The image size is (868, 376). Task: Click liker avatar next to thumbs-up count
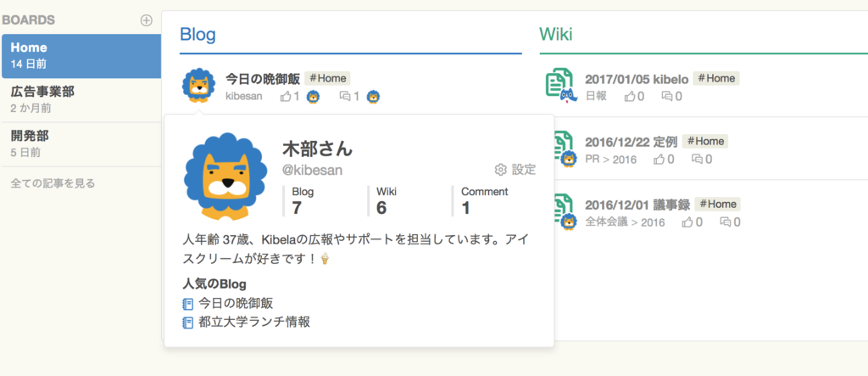tap(314, 97)
